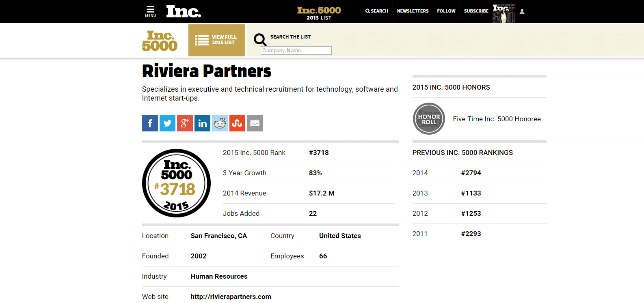Click the user account icon
The height and width of the screenshot is (303, 644).
click(x=522, y=11)
